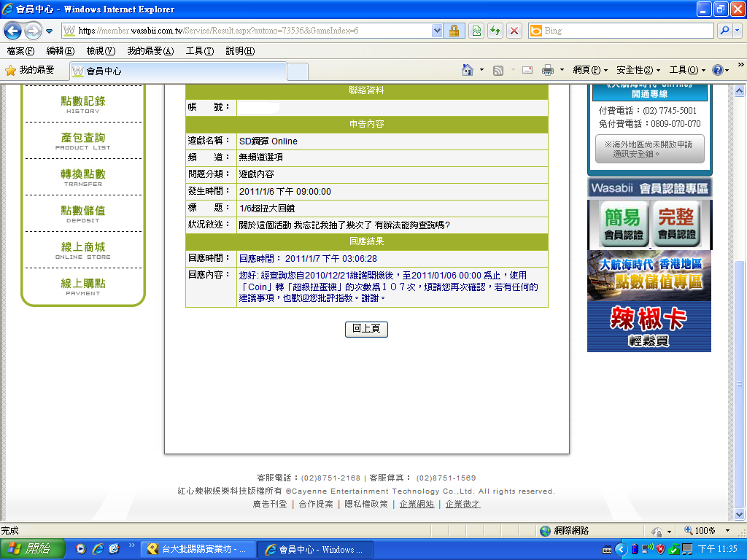Open the 檔案 (File) menu

pyautogui.click(x=20, y=51)
